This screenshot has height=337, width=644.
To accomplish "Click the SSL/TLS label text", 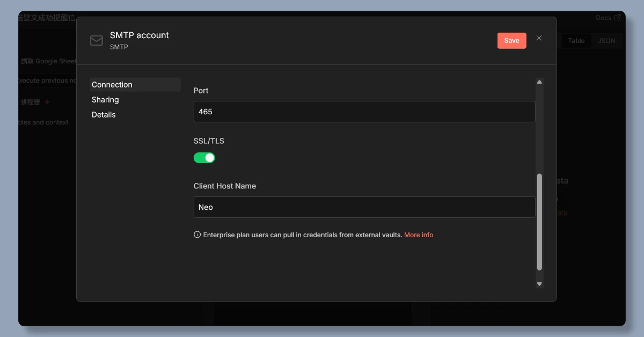I will pyautogui.click(x=209, y=141).
